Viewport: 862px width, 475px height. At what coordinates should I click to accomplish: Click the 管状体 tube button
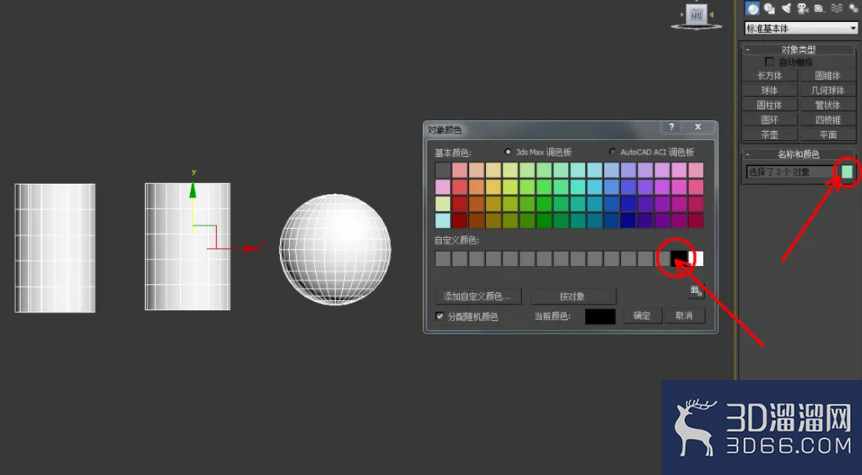[x=827, y=105]
